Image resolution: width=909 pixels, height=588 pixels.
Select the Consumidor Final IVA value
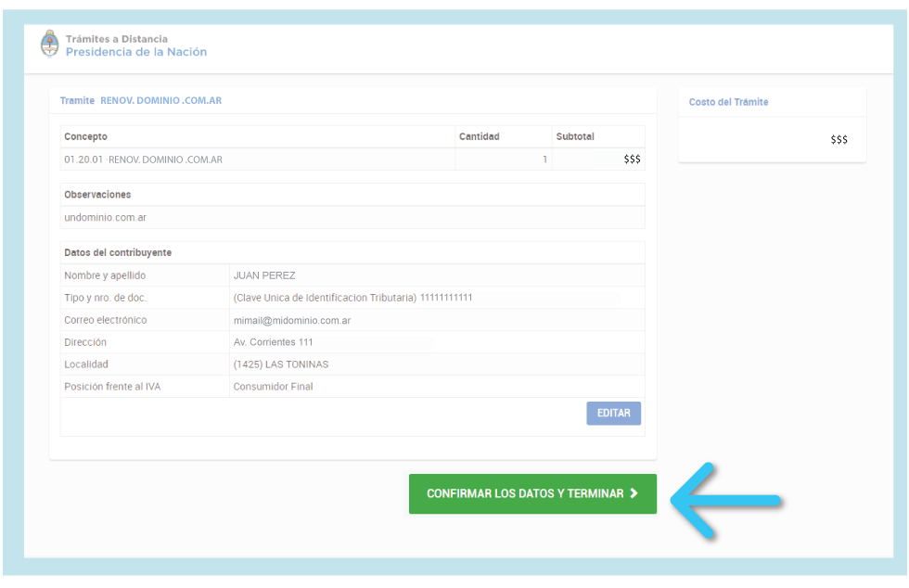coord(273,387)
